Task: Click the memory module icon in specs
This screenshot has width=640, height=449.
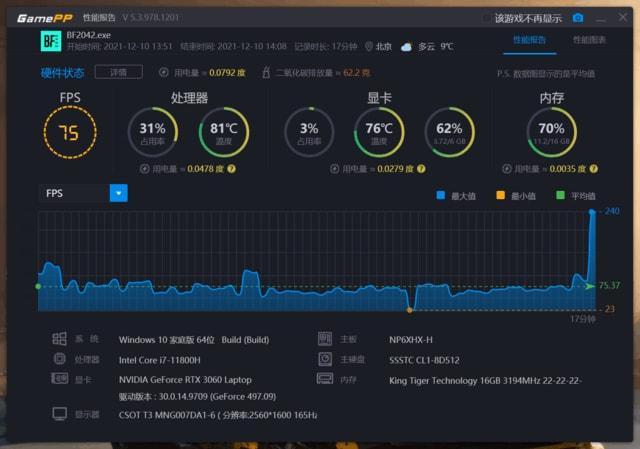Action: point(325,379)
